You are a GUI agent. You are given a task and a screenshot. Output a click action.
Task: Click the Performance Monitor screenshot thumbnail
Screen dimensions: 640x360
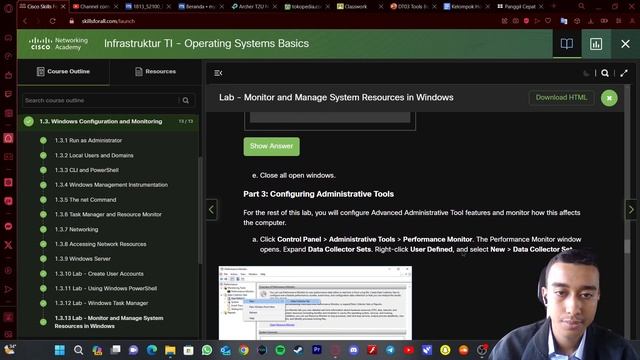coord(315,303)
